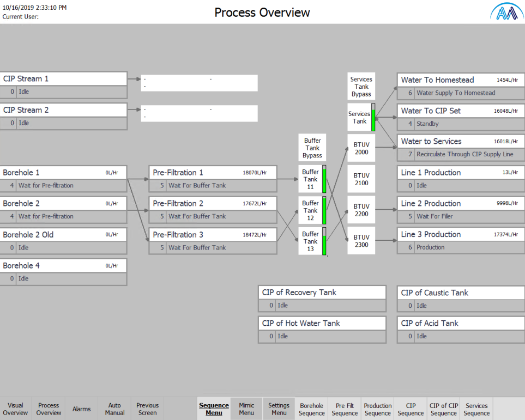Viewport: 525px width, 420px height.
Task: Open the Pre-Filtration 2 block
Action: click(x=213, y=210)
